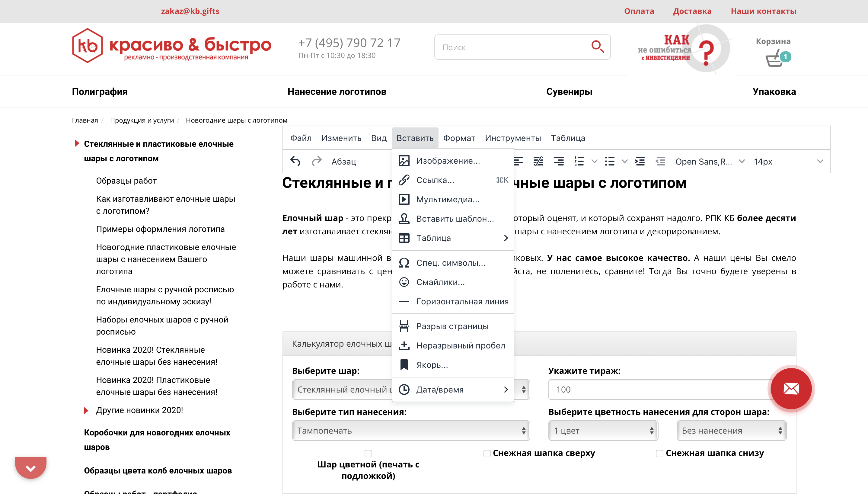868x494 pixels.
Task: Select the align right icon
Action: click(x=559, y=161)
